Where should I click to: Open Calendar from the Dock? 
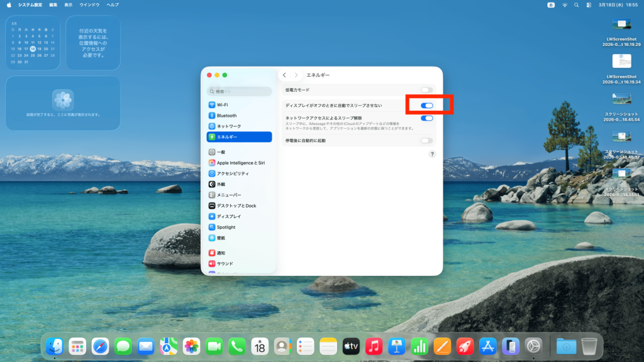(260, 346)
